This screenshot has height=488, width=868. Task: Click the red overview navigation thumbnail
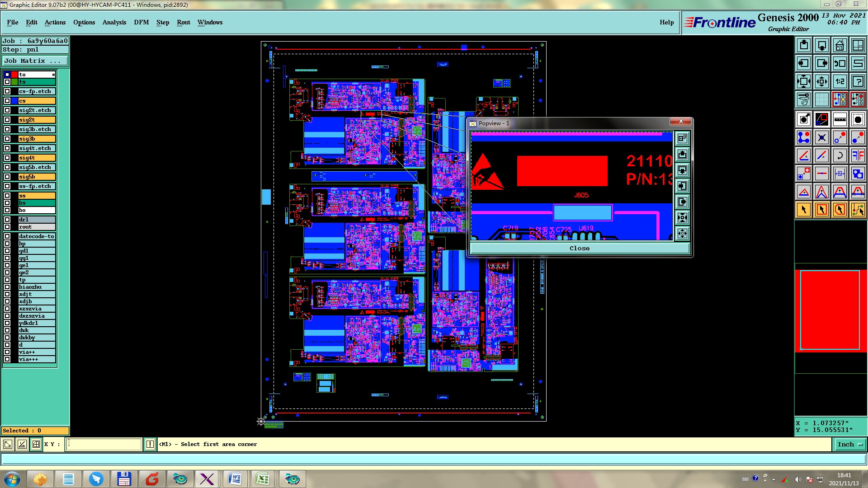point(830,310)
